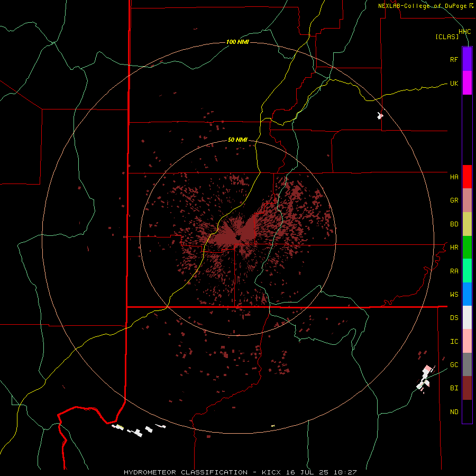The width and height of the screenshot is (476, 476).
Task: Click the BI legend label
Action: (454, 388)
